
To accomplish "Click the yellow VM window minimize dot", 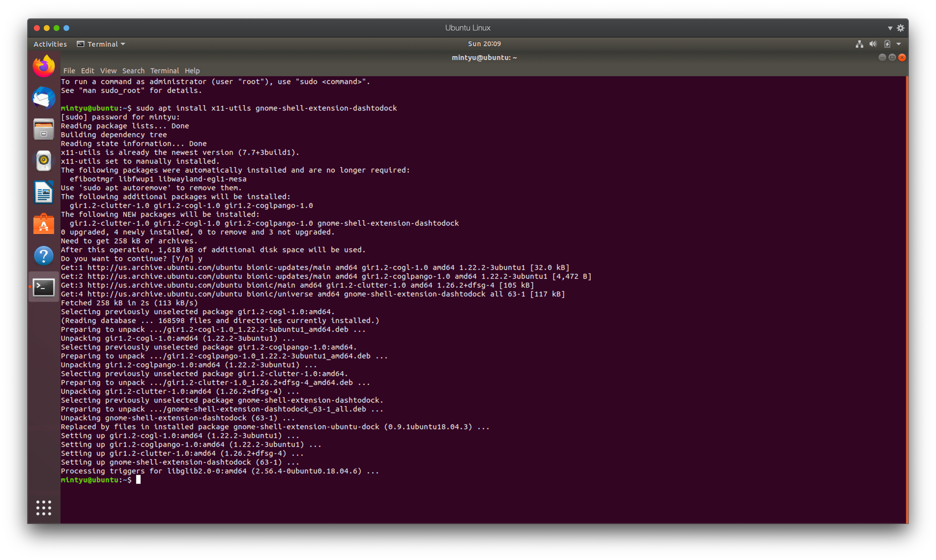I will coord(46,28).
